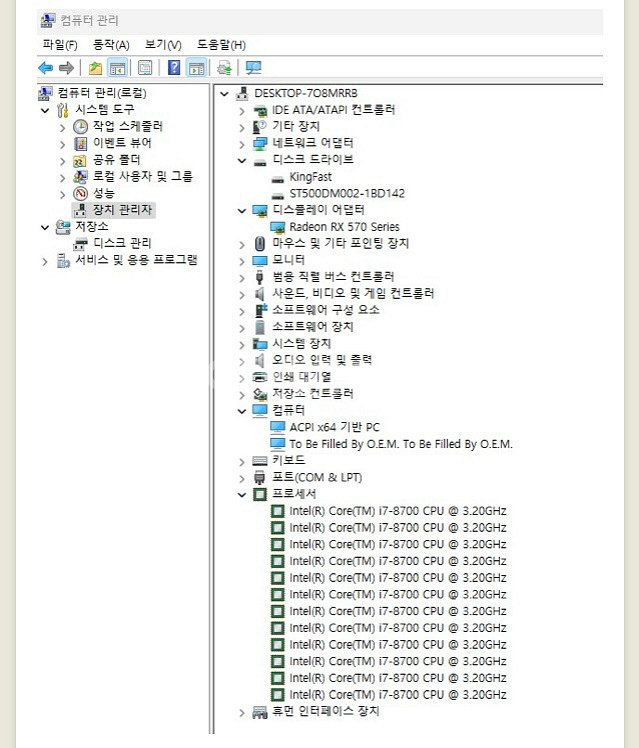Viewport: 639px width, 748px height.
Task: Expand the 서비스 및 응용 프로그램 node
Action: 45,262
